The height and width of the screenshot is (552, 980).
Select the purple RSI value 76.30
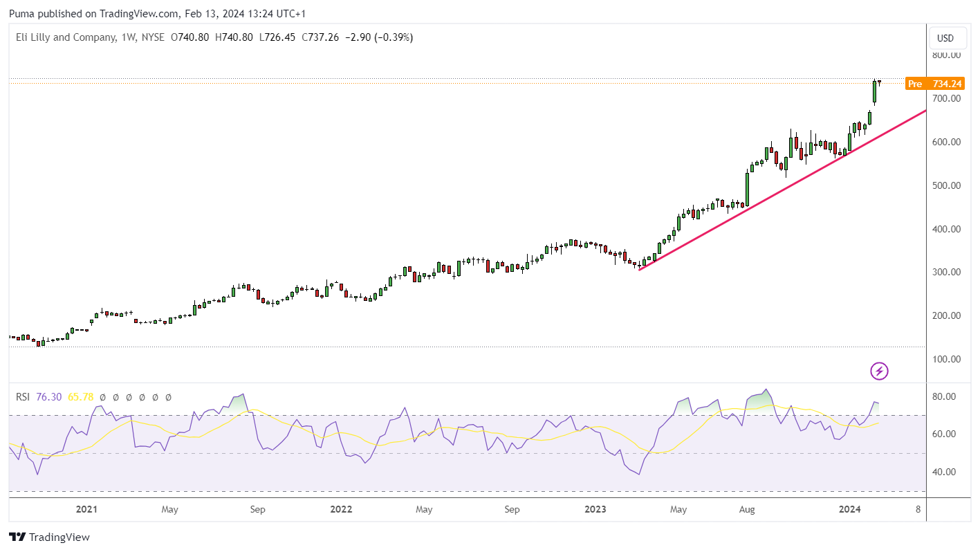pos(49,397)
